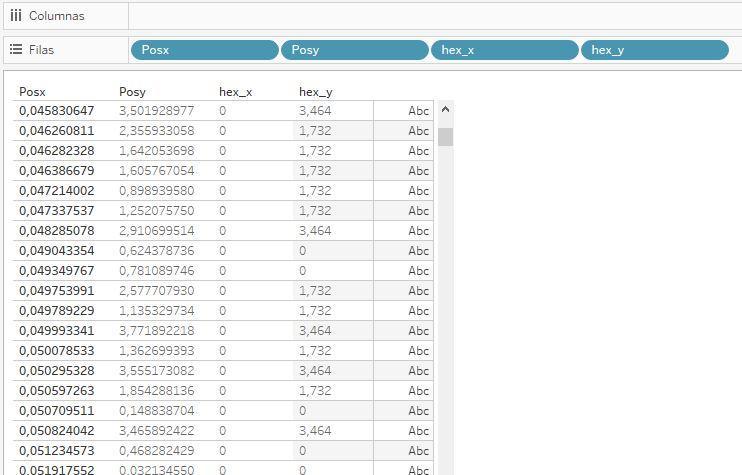Image resolution: width=742 pixels, height=475 pixels.
Task: Select Posy value 3,555173082
Action: (157, 370)
